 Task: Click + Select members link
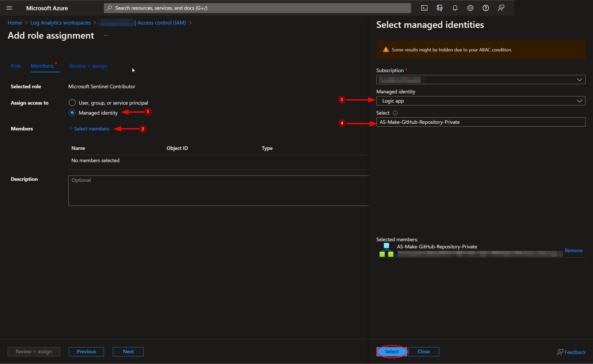tap(89, 129)
